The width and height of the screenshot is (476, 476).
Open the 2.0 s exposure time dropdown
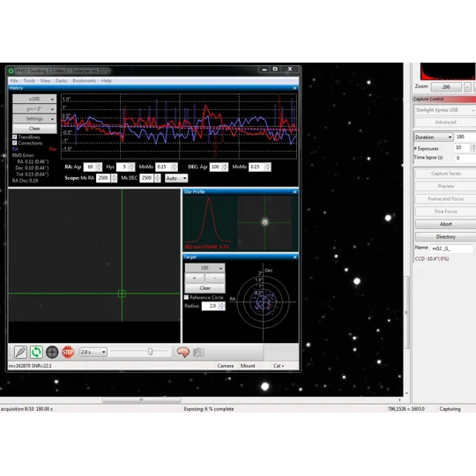pos(93,352)
